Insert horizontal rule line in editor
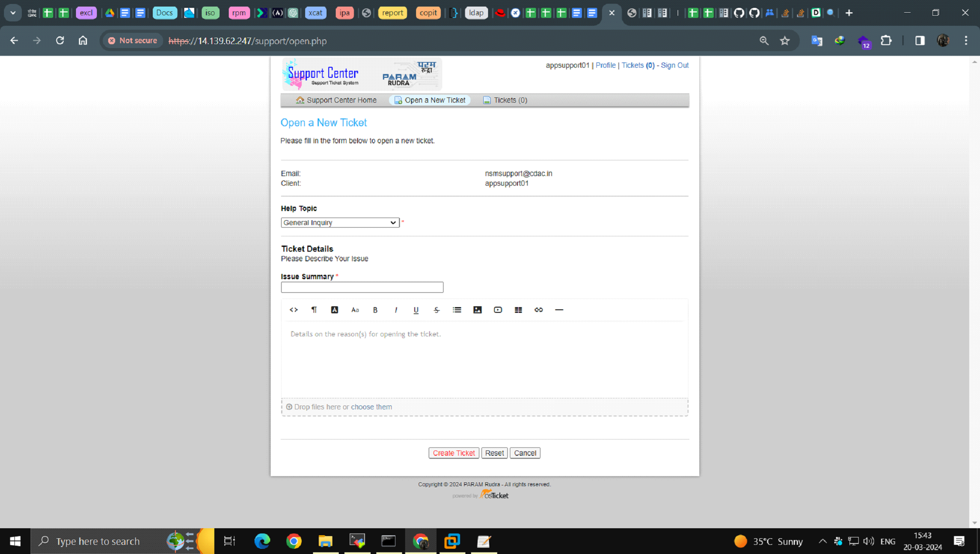This screenshot has width=980, height=554. click(559, 310)
